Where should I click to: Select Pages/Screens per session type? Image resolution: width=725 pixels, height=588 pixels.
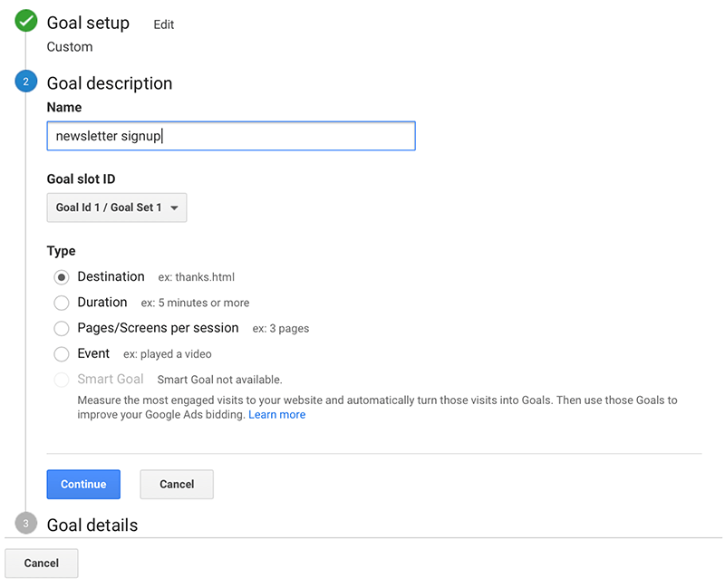(62, 328)
